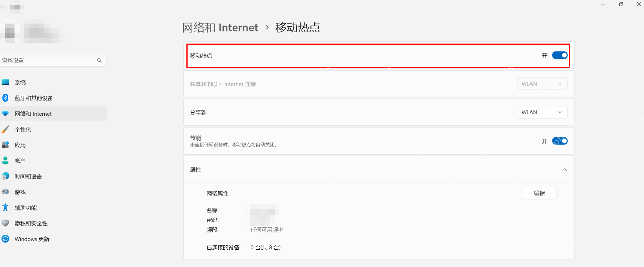This screenshot has height=267, width=644.
Task: Click the 系统 monitor icon in sidebar
Action: (x=5, y=82)
